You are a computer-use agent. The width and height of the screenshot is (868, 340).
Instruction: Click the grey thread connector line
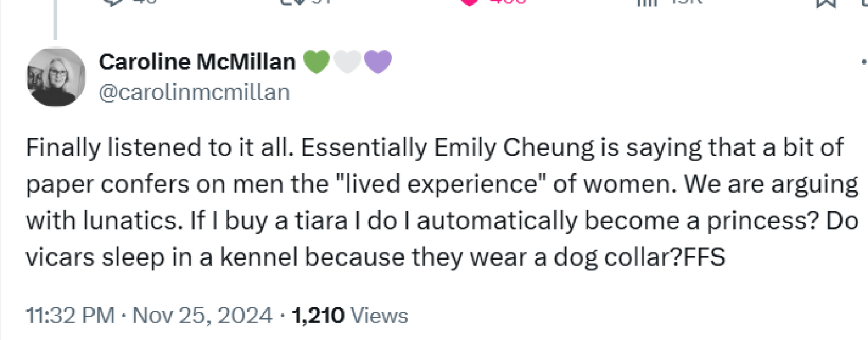point(55,20)
